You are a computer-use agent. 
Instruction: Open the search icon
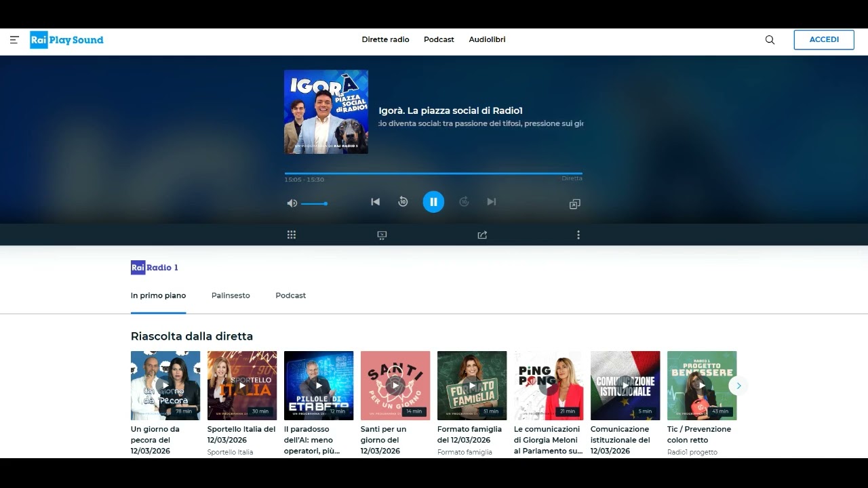(x=770, y=40)
